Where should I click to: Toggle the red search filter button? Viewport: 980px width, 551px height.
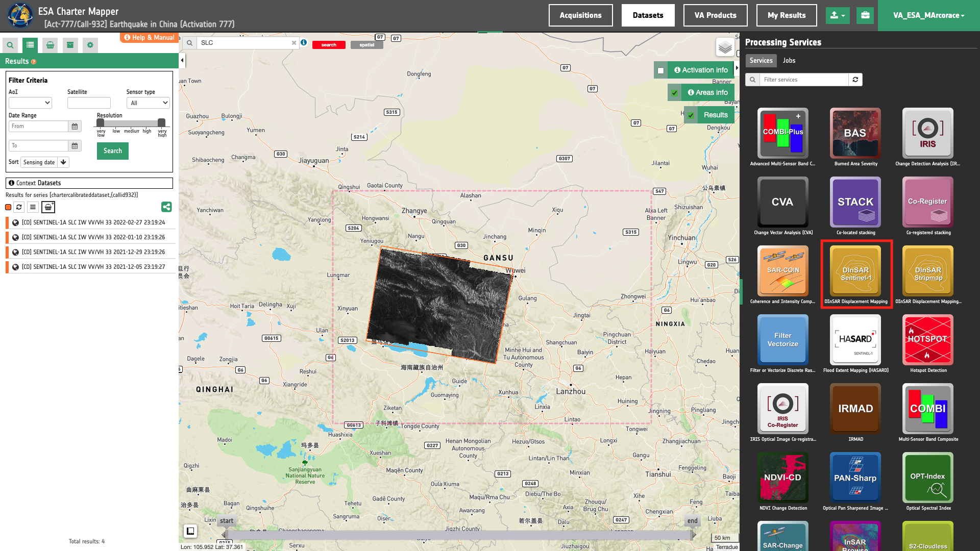329,45
